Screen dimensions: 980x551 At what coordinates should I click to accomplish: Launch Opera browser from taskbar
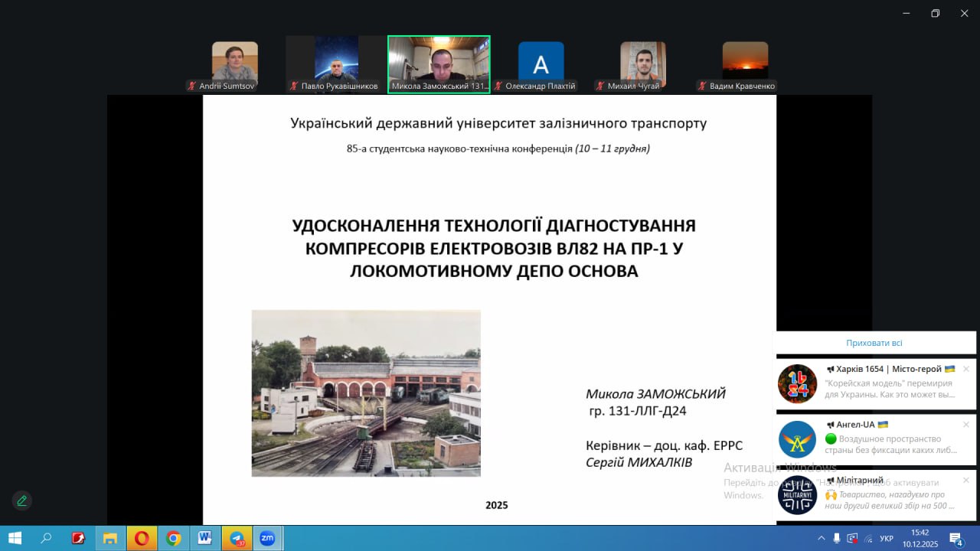[142, 538]
